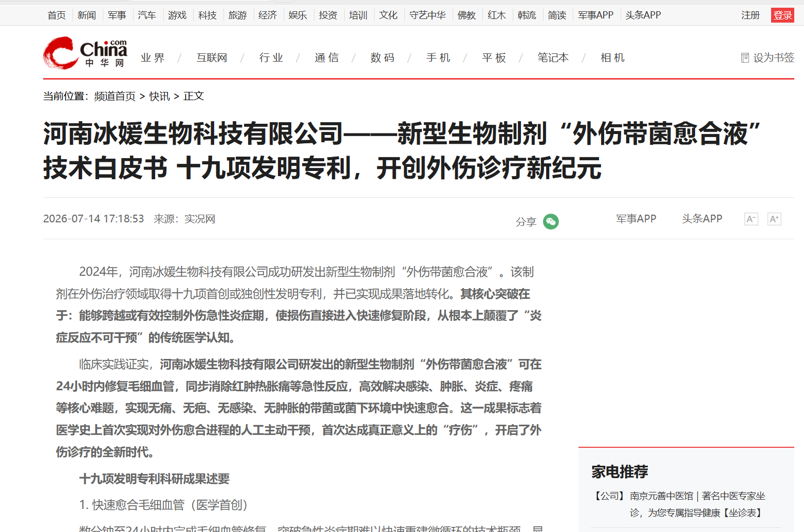Viewport: 804px width, 532px height.
Task: Open 军事APP link in the top bar
Action: (x=596, y=15)
